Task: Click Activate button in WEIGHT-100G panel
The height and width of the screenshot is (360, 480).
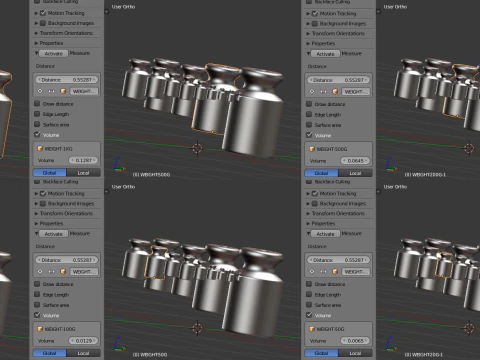Action: [54, 234]
